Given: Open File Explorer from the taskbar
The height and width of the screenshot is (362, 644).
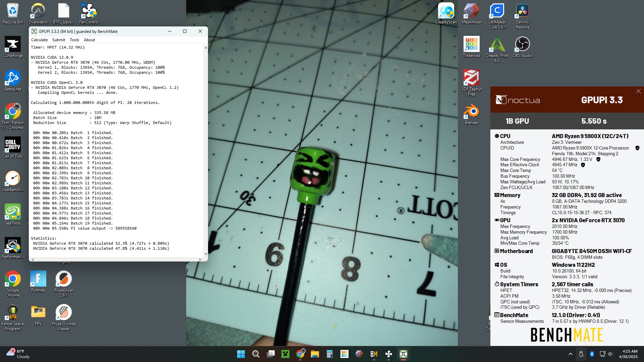Looking at the screenshot, I should 315,354.
